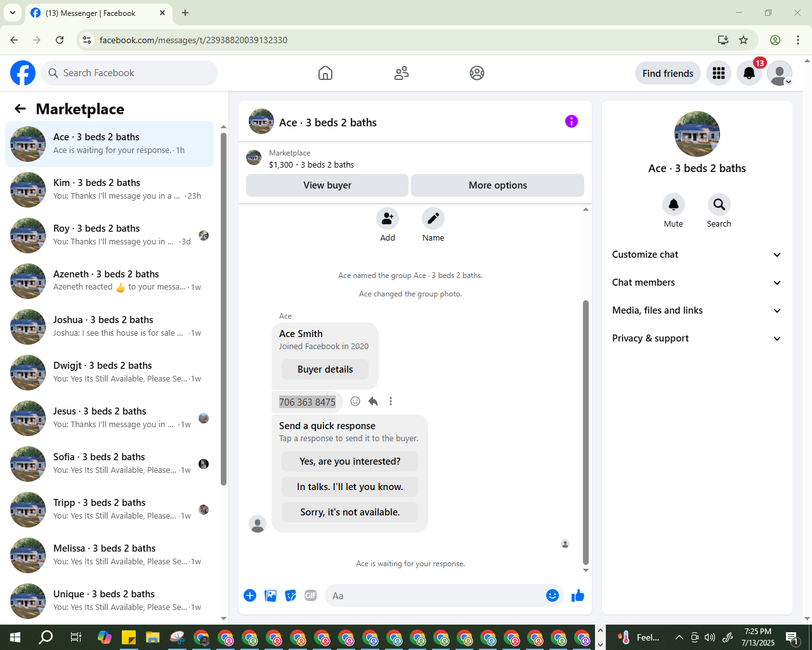Open the account profile avatar menu
Screen dimensions: 812x650
[780, 73]
